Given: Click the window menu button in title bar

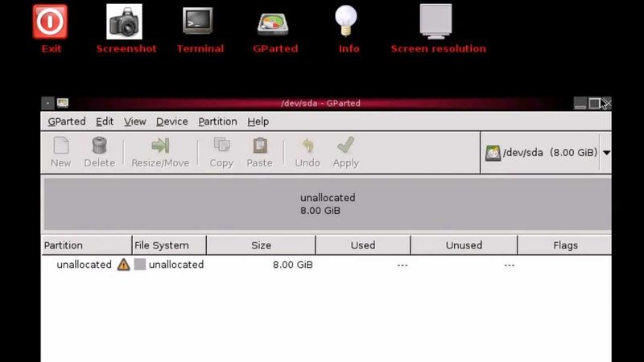Looking at the screenshot, I should pyautogui.click(x=47, y=103).
